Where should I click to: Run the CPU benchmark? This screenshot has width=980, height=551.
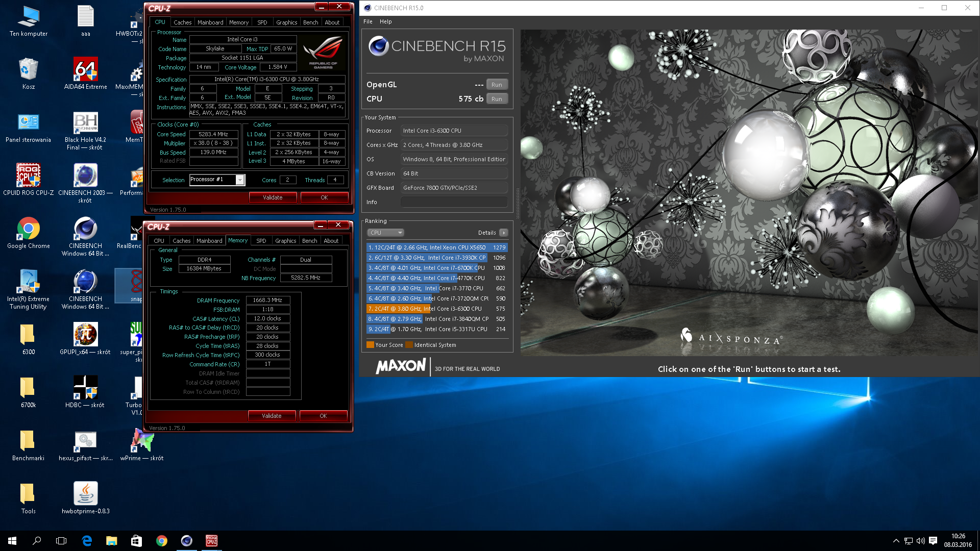click(497, 99)
